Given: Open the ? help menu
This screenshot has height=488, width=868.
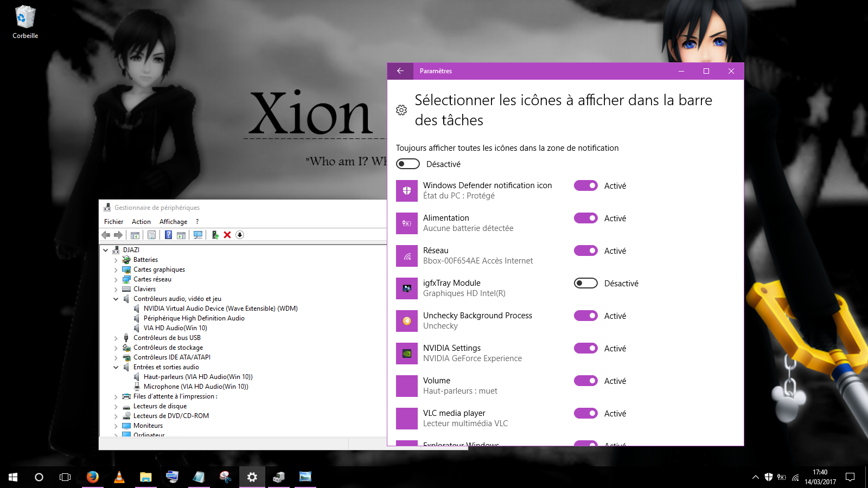Looking at the screenshot, I should tap(197, 222).
